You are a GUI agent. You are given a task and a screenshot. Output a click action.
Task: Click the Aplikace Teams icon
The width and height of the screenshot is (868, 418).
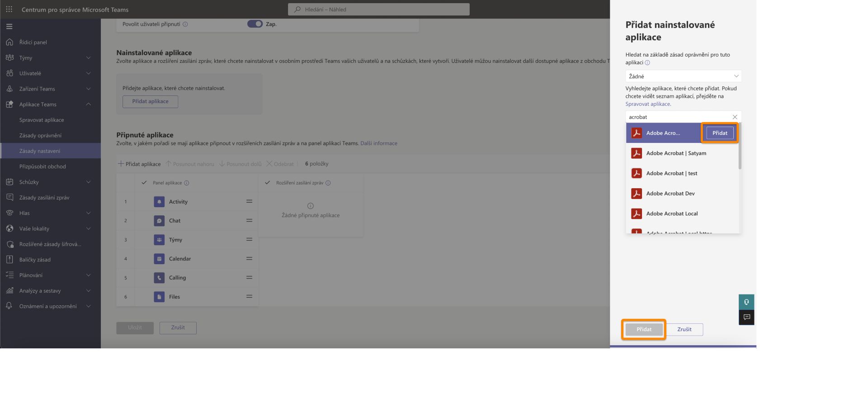pyautogui.click(x=9, y=104)
